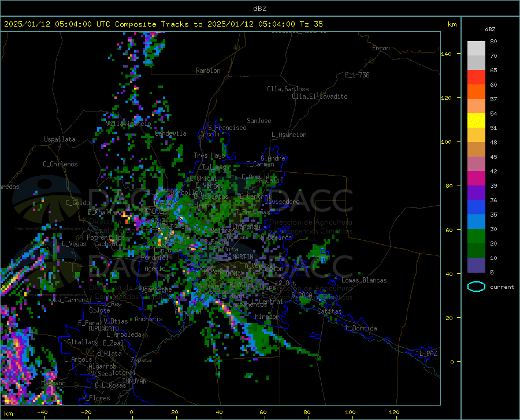Click the 100 km vertical axis tick
Screen dimensions: 520x420
click(446, 142)
